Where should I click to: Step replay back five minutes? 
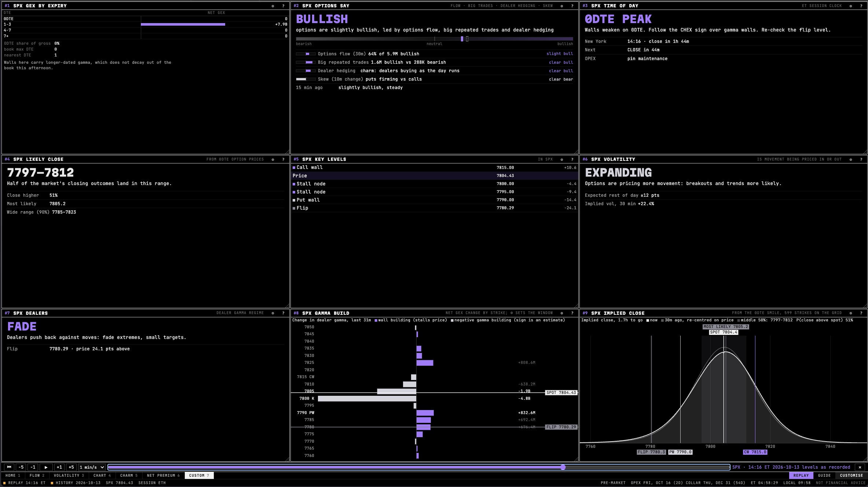pos(21,467)
